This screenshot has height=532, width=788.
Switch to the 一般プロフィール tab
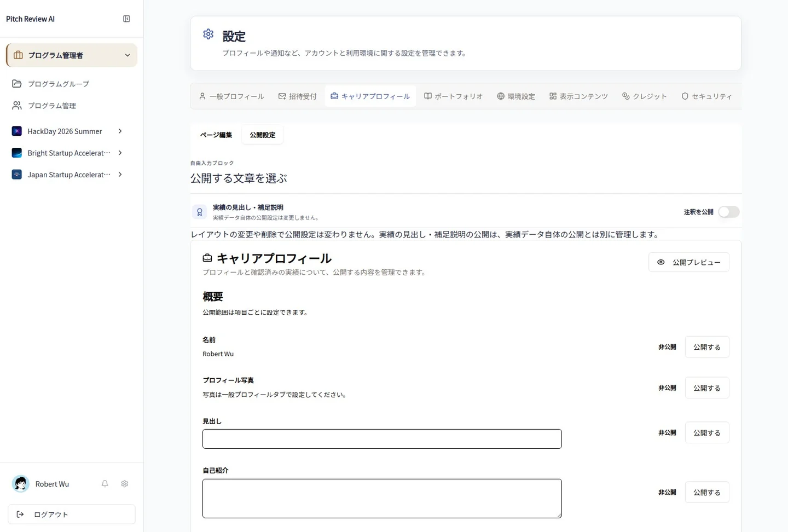[231, 96]
